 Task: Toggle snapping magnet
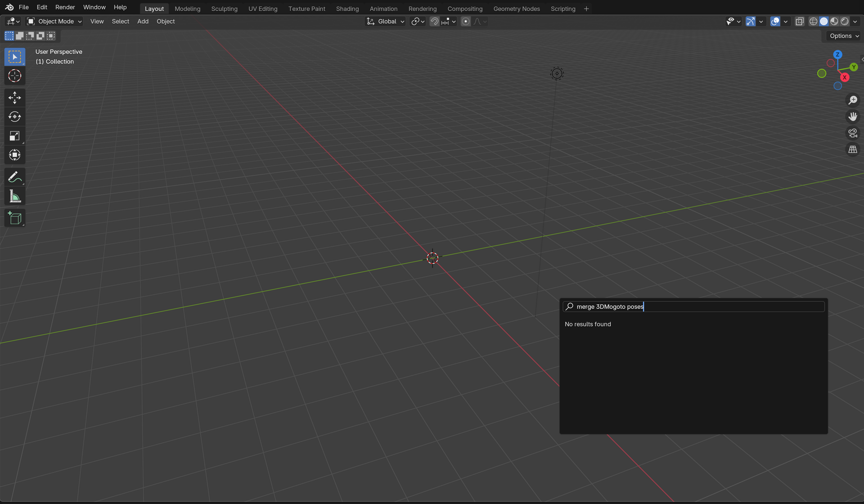[434, 22]
